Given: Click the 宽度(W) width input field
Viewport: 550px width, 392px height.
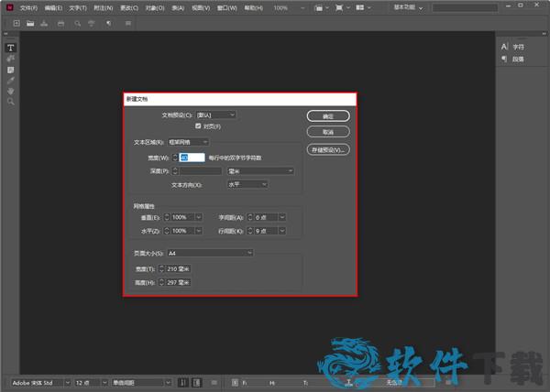Looking at the screenshot, I should pyautogui.click(x=192, y=158).
